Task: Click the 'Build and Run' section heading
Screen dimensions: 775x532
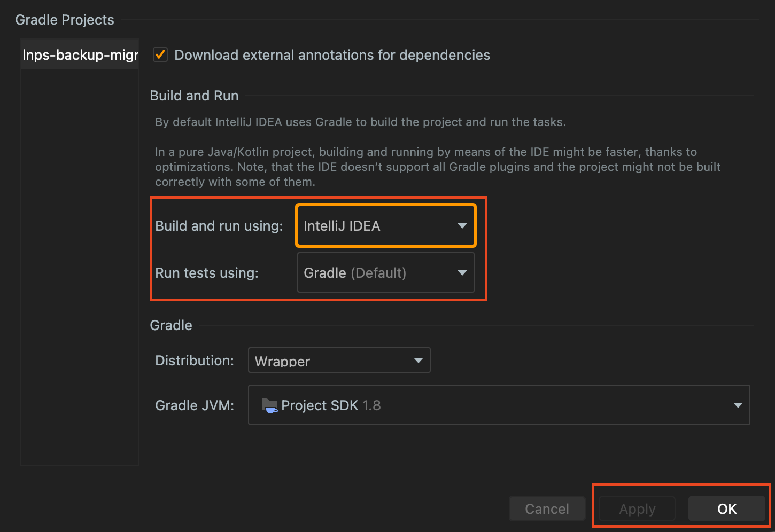Action: pyautogui.click(x=194, y=96)
